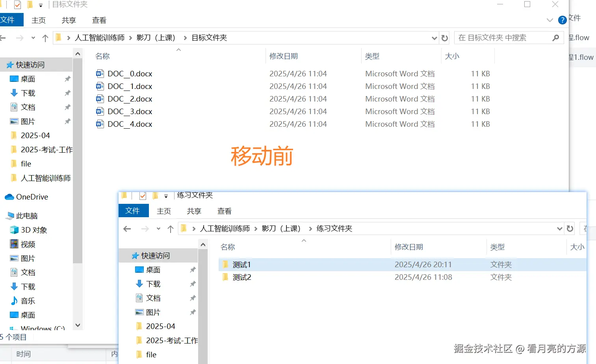The height and width of the screenshot is (364, 596).
Task: Click 人工智能训练师 breadcrumb in 目标文件夹 address bar
Action: point(100,38)
